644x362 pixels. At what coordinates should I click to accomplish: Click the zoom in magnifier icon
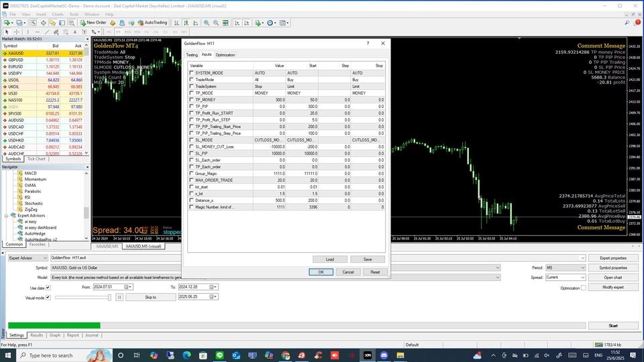click(x=208, y=22)
